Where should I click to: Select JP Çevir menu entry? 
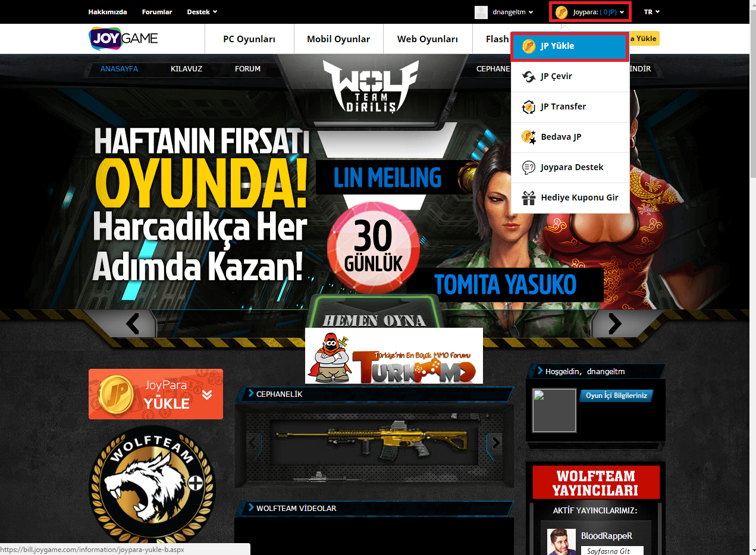(570, 76)
